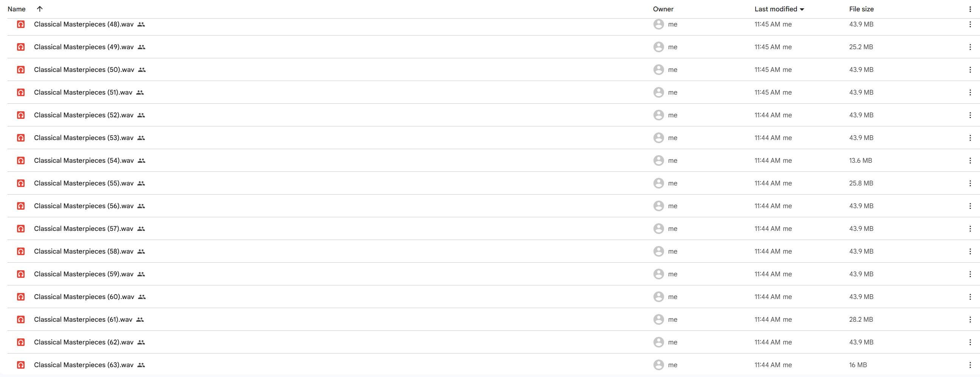Click the owner avatar on the (52).wav row

pyautogui.click(x=658, y=115)
